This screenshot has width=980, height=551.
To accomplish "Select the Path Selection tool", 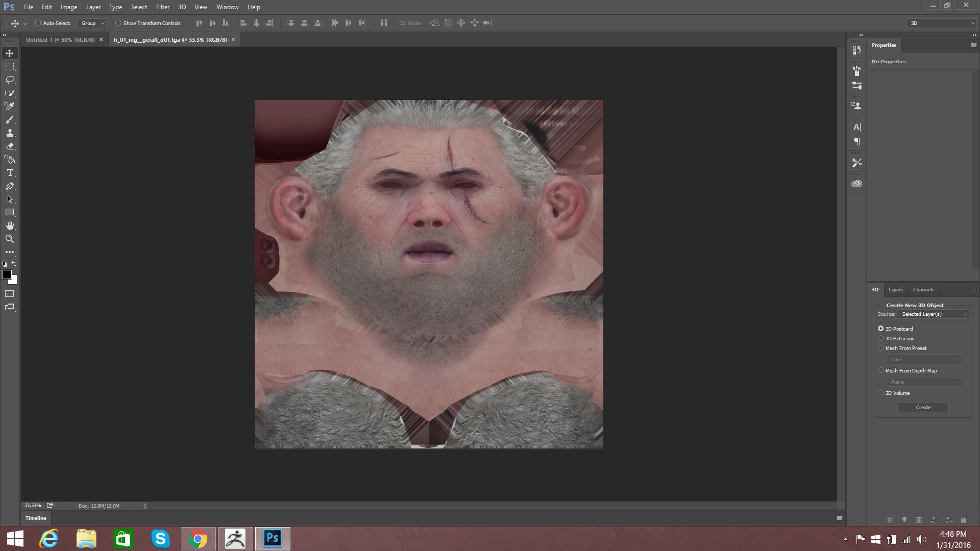I will [x=10, y=199].
